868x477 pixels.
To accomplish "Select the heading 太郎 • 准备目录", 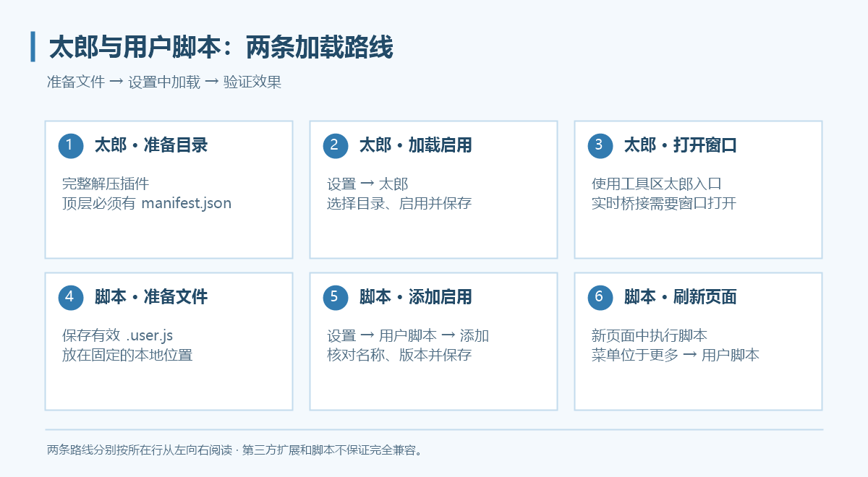I will (x=151, y=145).
